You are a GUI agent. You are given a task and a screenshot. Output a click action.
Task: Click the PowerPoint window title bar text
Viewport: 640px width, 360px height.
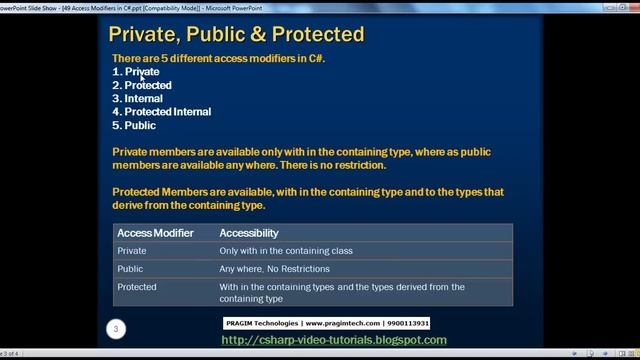point(131,8)
